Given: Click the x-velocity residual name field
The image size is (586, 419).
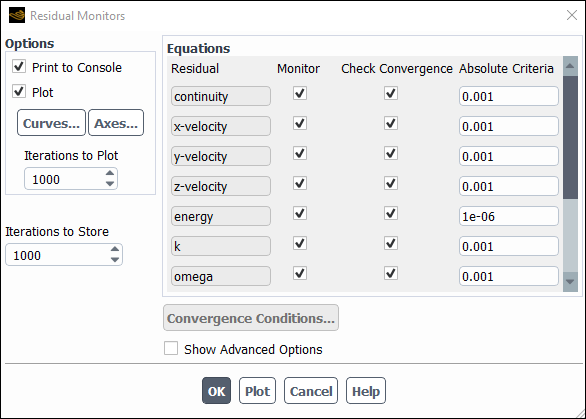Looking at the screenshot, I should (x=221, y=126).
